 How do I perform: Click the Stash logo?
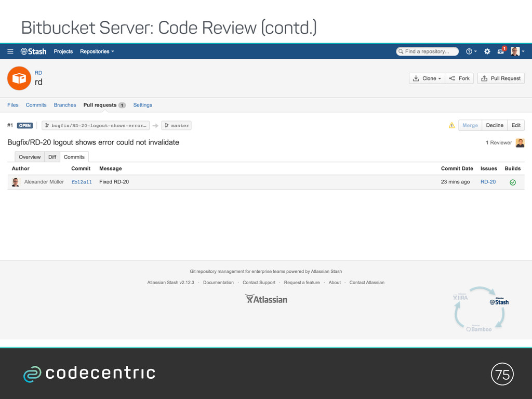tap(34, 51)
